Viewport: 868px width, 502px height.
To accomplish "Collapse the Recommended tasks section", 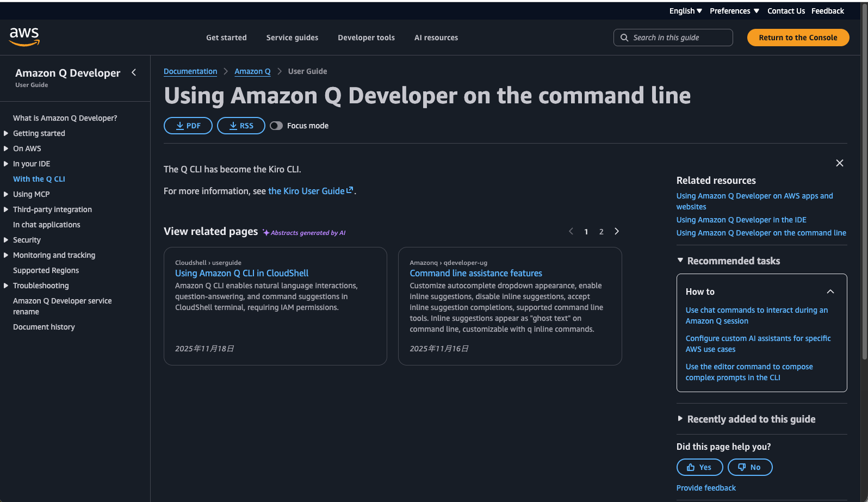I will 680,261.
